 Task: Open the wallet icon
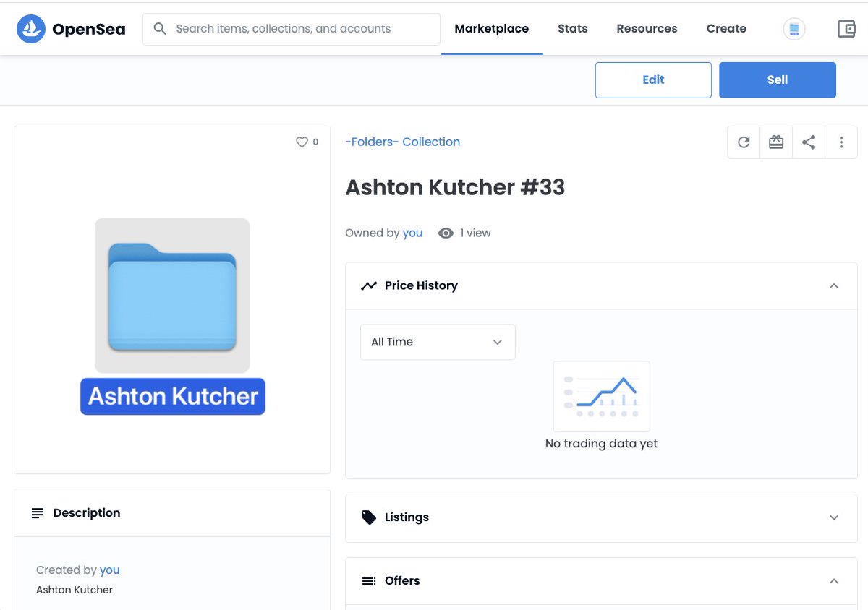pyautogui.click(x=846, y=29)
